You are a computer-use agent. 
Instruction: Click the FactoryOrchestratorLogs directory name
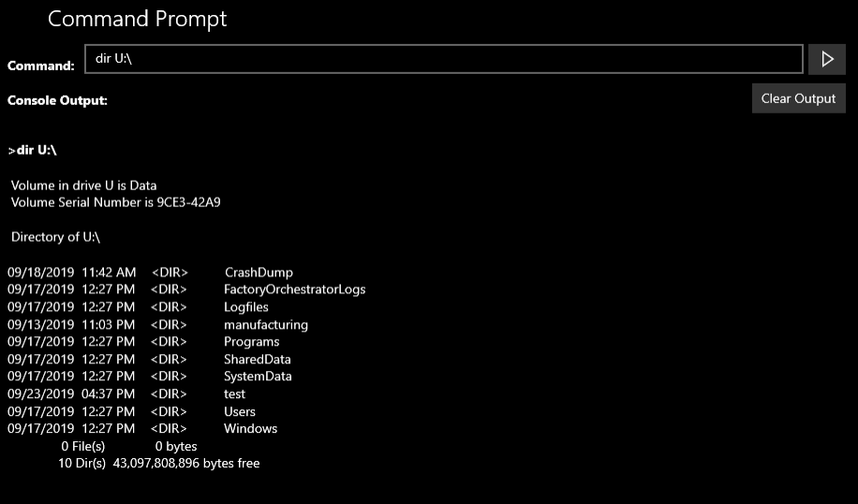(x=294, y=289)
